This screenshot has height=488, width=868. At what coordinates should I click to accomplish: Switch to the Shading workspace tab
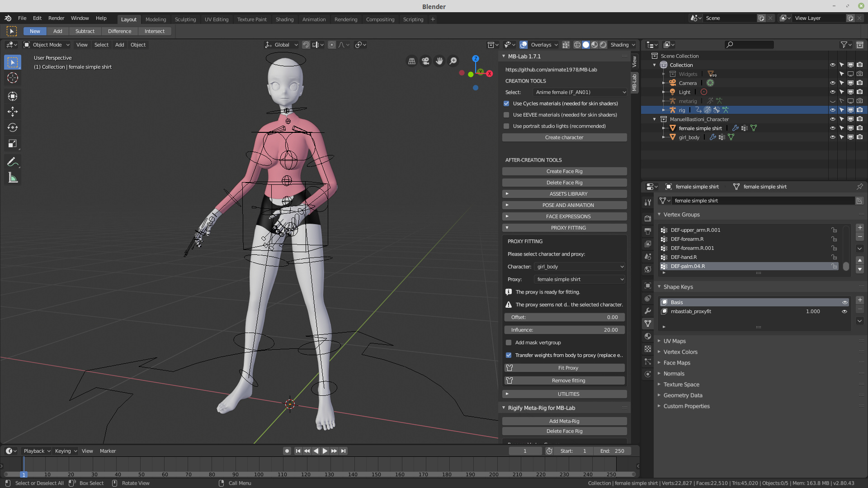point(284,19)
